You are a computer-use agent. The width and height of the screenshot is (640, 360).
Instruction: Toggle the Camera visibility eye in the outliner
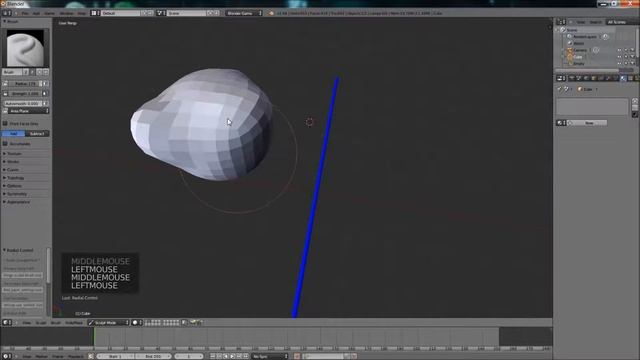tap(619, 50)
